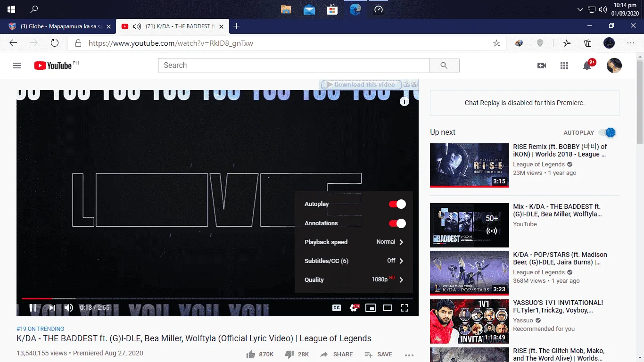Open more actions ellipsis below video

coord(409,355)
